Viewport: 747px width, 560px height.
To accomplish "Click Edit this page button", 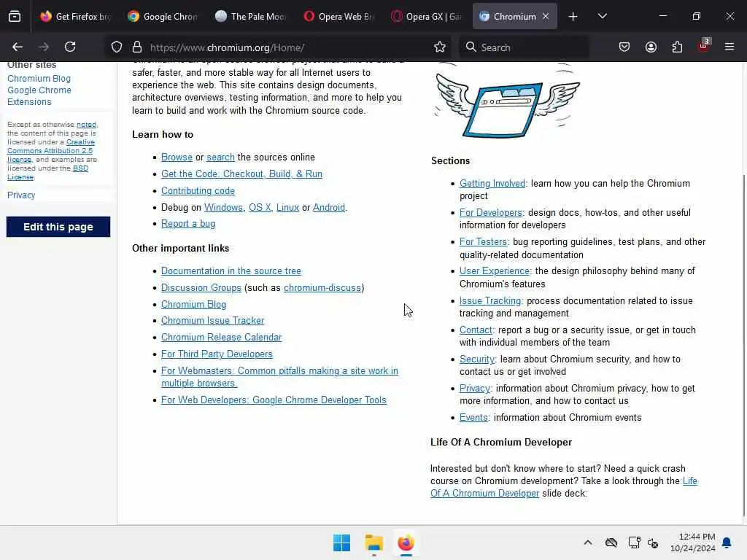I will pyautogui.click(x=58, y=227).
